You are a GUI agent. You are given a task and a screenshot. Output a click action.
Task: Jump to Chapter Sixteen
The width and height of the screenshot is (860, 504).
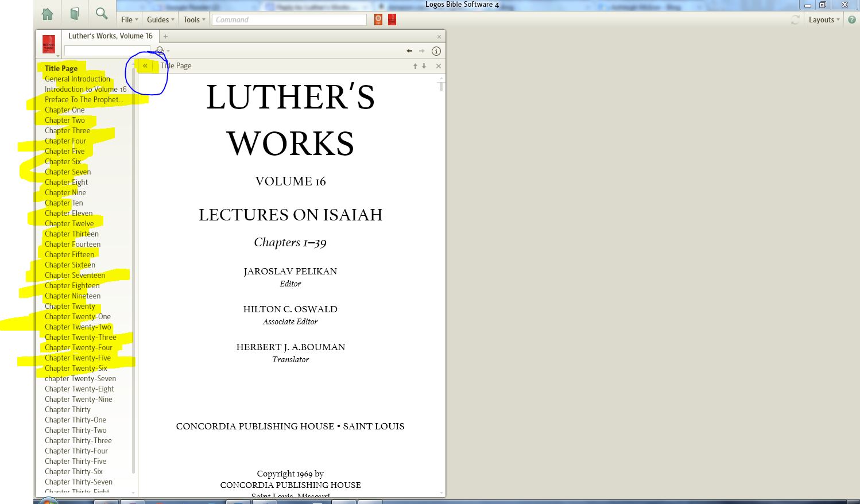pyautogui.click(x=70, y=265)
